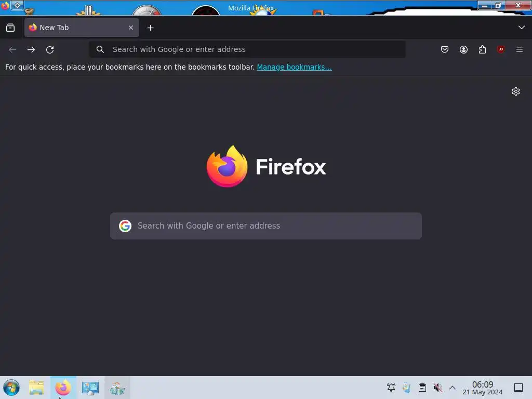
Task: Focus the center Google search box
Action: pyautogui.click(x=266, y=226)
